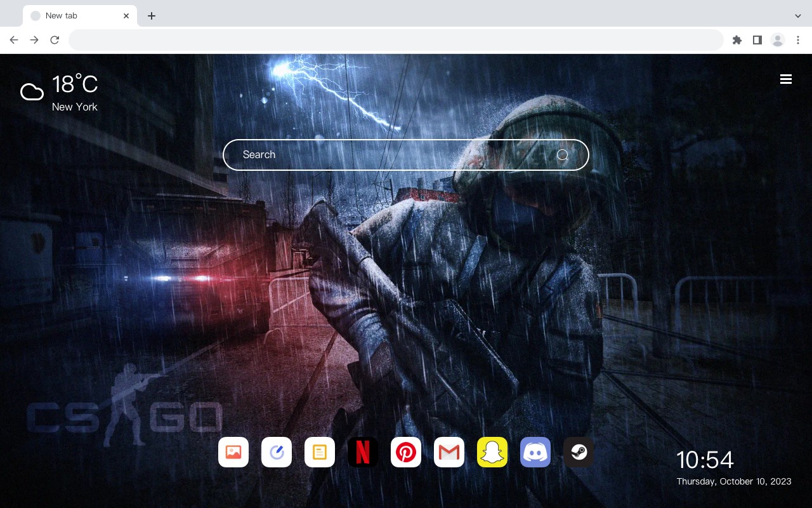This screenshot has width=812, height=508.
Task: Click the magnifier search icon in search box
Action: click(562, 155)
